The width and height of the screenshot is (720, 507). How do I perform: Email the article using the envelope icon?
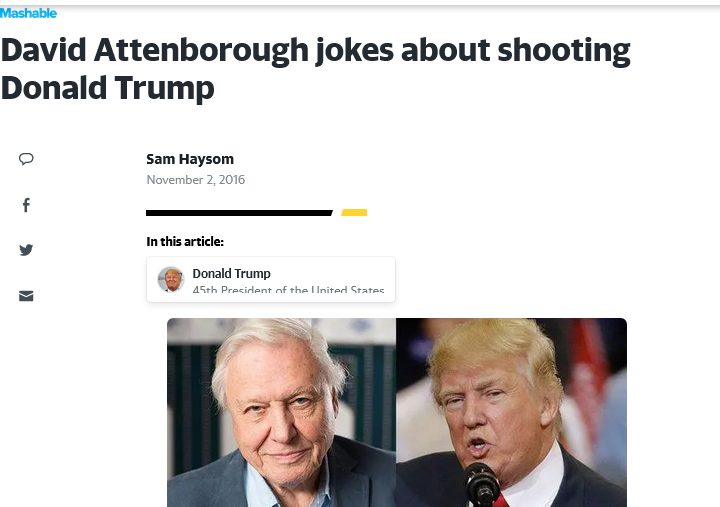point(26,296)
